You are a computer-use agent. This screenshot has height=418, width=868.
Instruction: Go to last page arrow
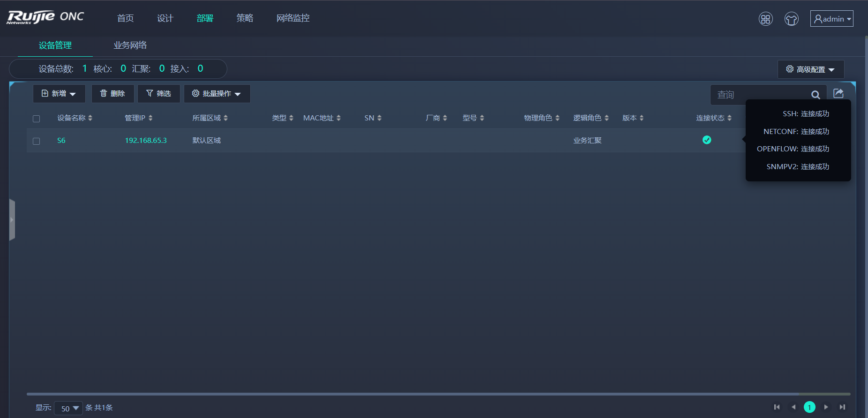pyautogui.click(x=842, y=407)
